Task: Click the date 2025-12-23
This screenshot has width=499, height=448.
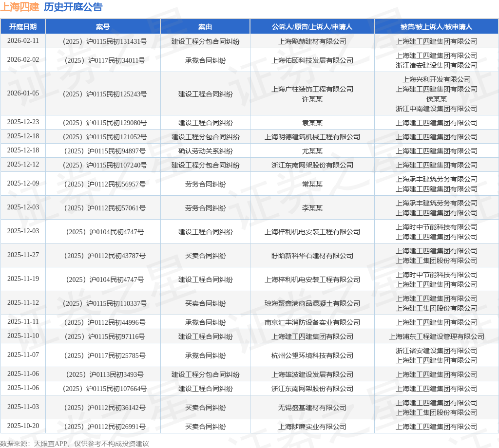Action: click(x=23, y=122)
